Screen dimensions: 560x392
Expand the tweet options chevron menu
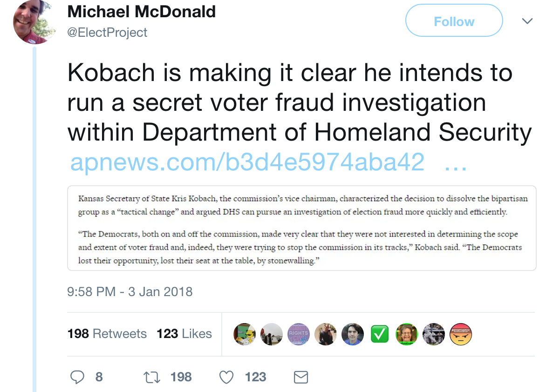[527, 21]
